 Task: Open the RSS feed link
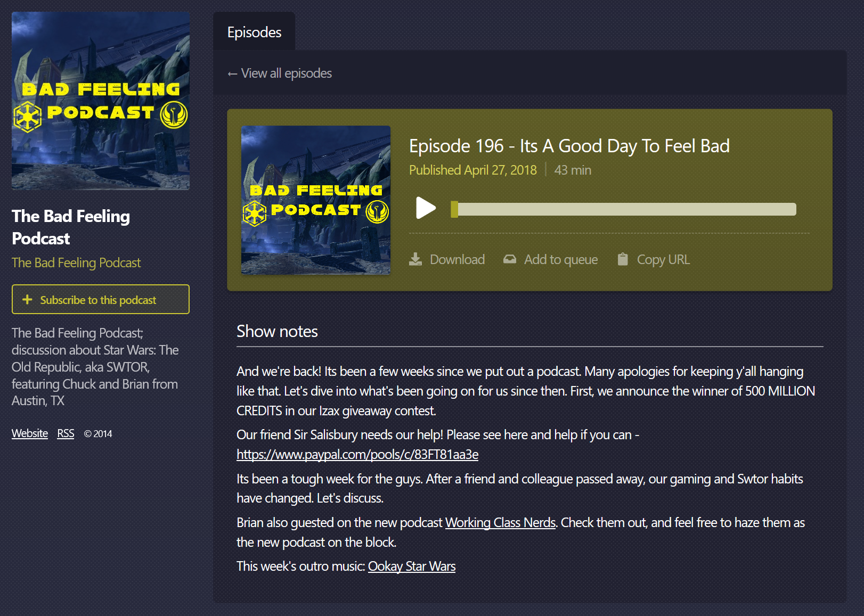point(66,433)
